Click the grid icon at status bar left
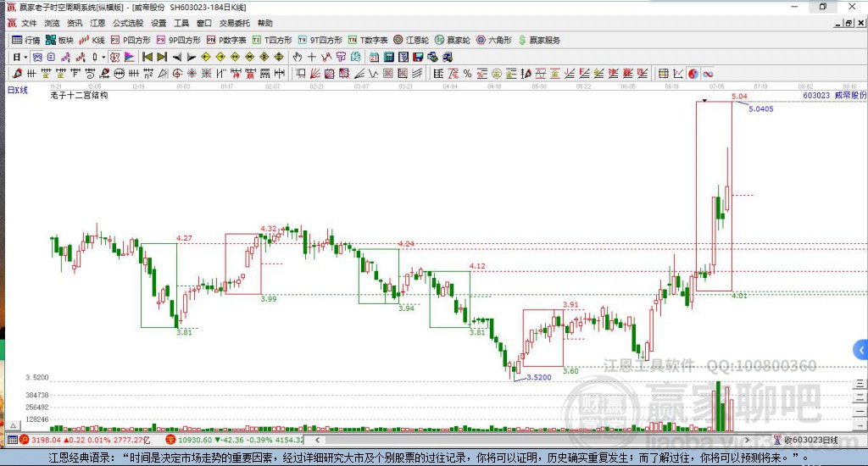 click(x=12, y=440)
